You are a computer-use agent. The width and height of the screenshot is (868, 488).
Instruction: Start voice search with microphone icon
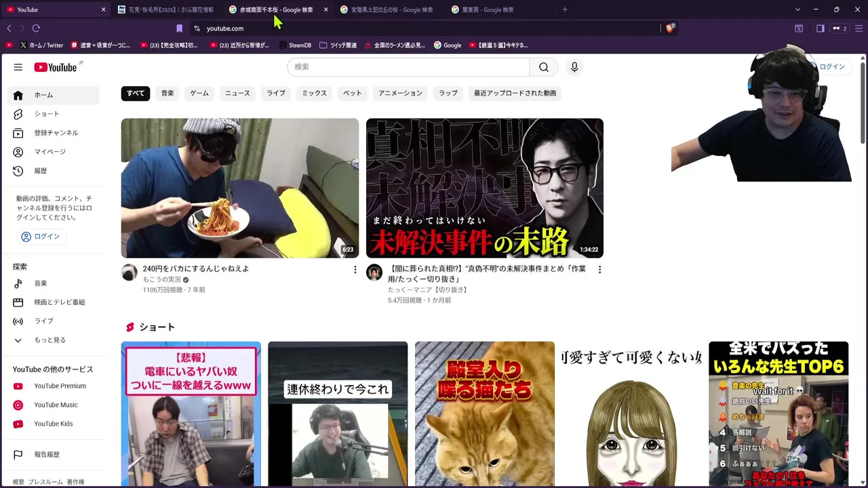tap(574, 67)
